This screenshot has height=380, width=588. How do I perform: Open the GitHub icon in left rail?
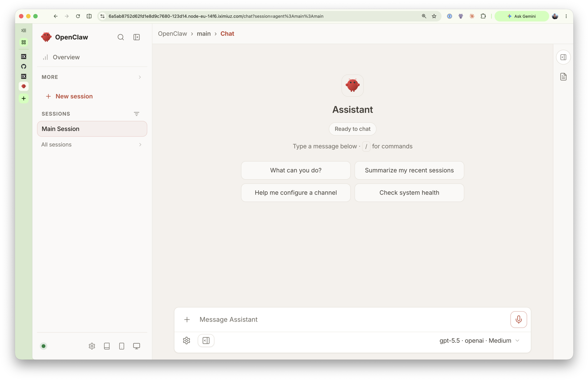24,66
